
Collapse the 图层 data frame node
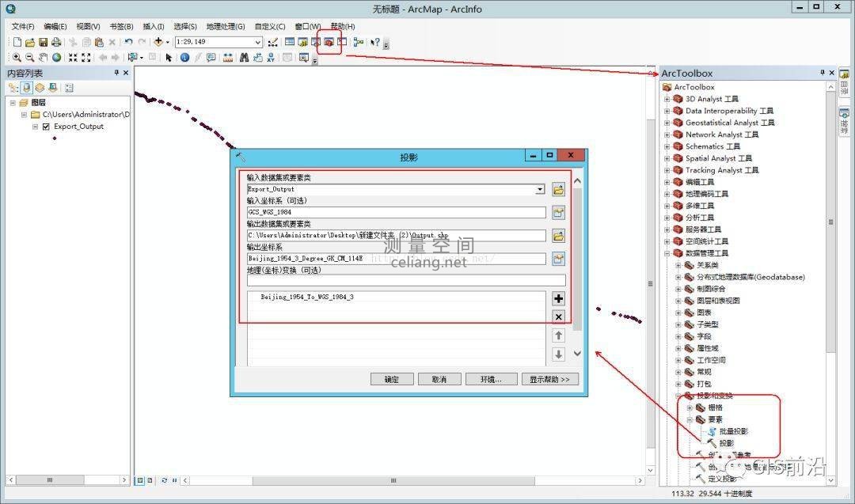13,102
